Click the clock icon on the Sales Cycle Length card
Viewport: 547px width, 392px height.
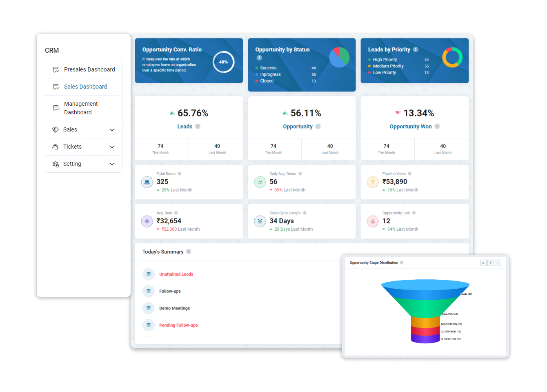[260, 221]
